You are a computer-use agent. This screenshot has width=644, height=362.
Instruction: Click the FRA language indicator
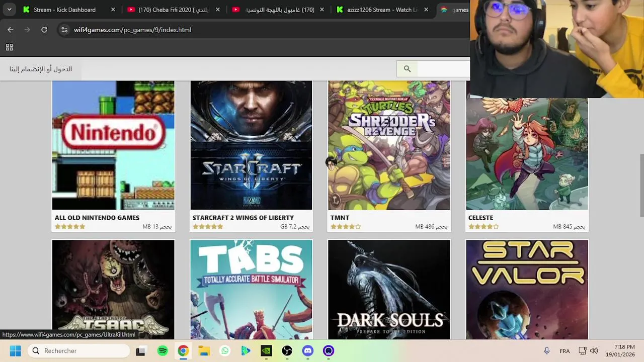[565, 351]
